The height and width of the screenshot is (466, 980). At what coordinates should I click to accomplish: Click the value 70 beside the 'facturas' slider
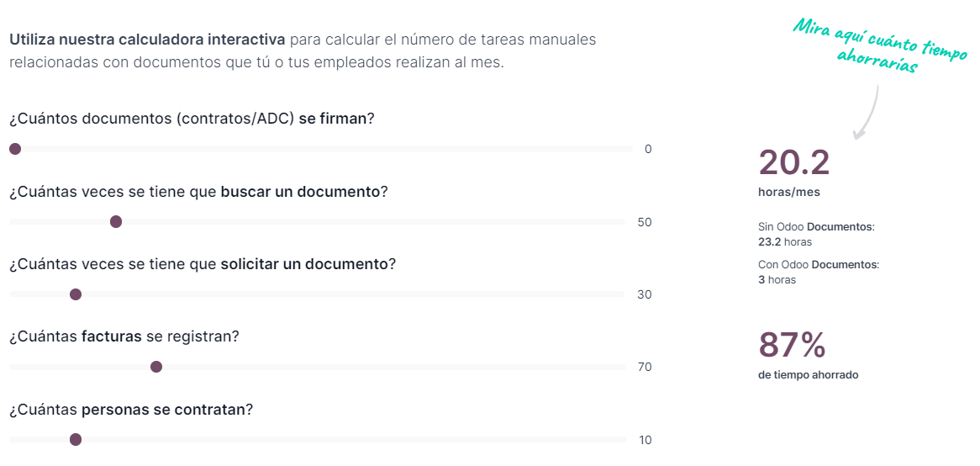[645, 368]
